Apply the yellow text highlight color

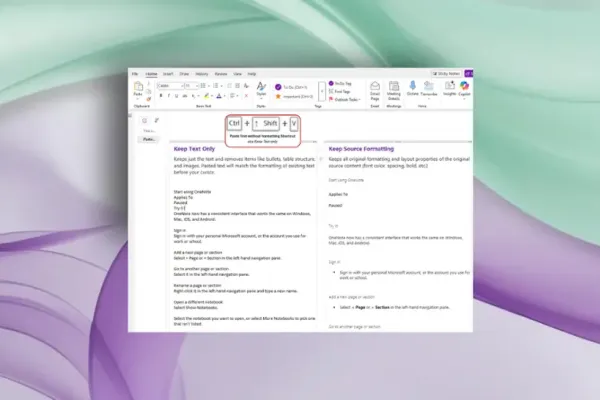coord(206,96)
